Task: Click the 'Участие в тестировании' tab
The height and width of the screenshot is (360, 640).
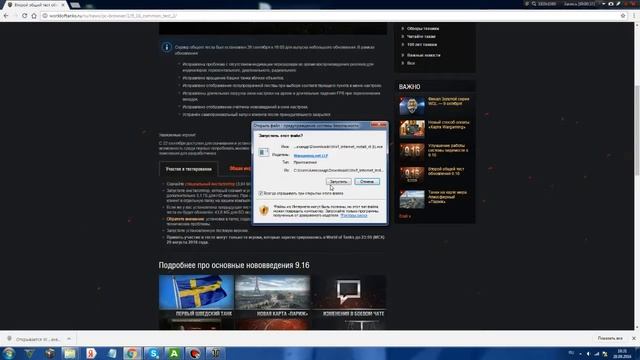Action: (189, 169)
